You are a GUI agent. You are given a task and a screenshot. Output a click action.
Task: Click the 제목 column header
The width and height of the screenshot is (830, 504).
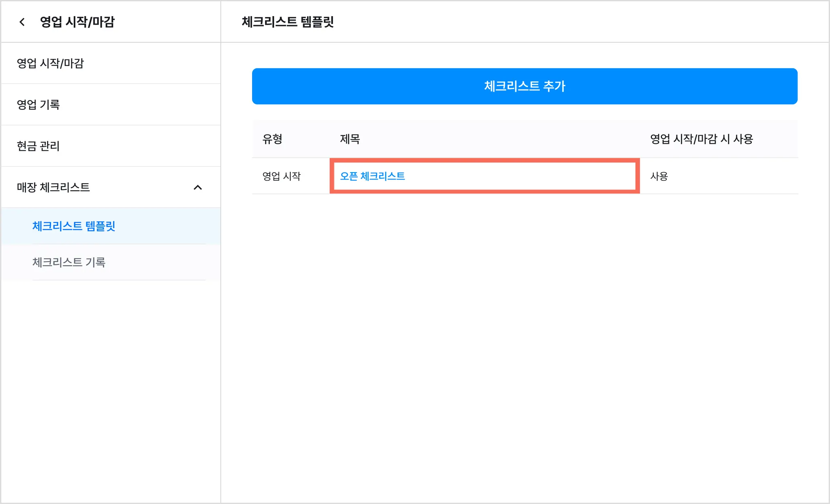(350, 139)
